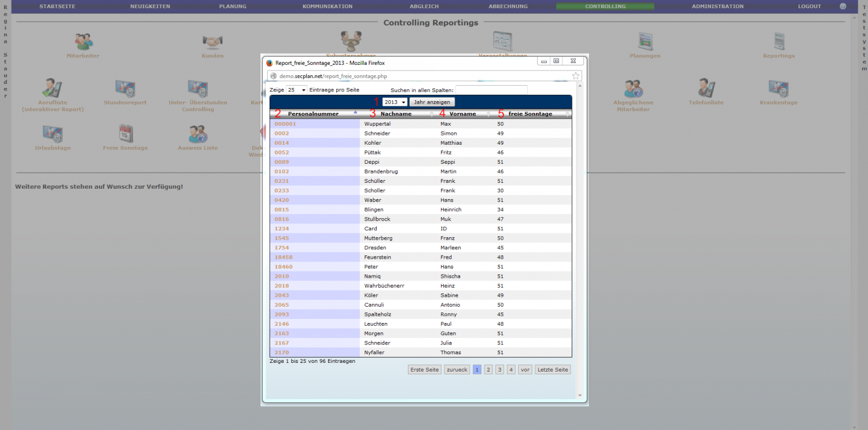Click personnel number 2170 link
This screenshot has width=868, height=430.
(x=282, y=352)
